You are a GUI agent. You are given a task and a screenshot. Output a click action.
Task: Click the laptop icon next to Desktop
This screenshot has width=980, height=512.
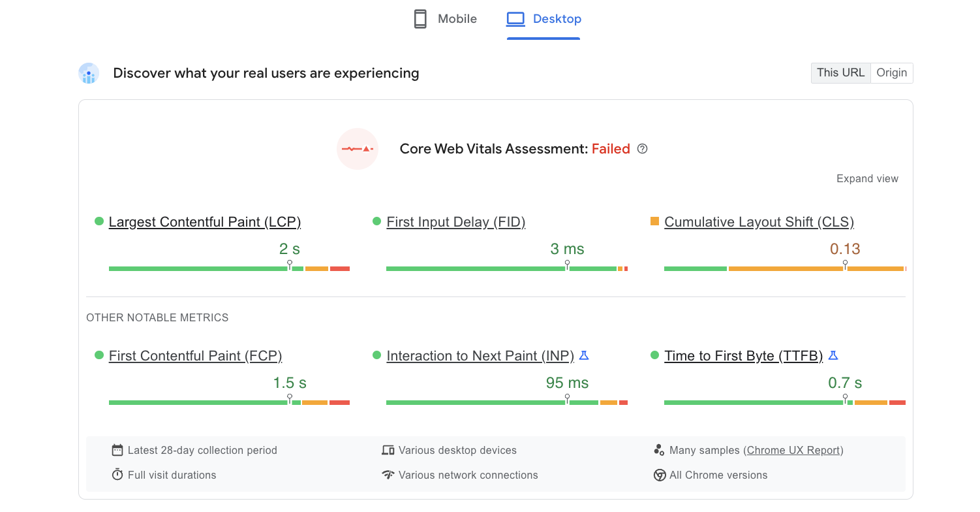tap(515, 19)
